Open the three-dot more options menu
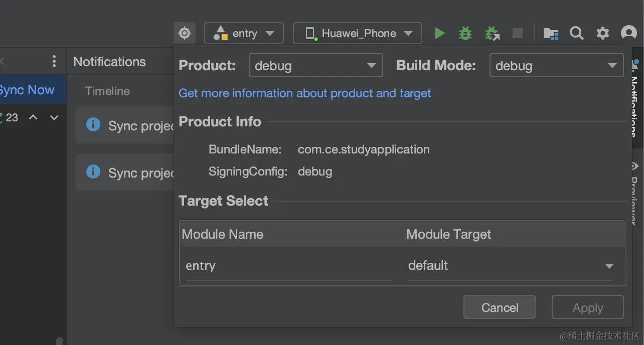Viewport: 644px width, 345px height. 54,62
